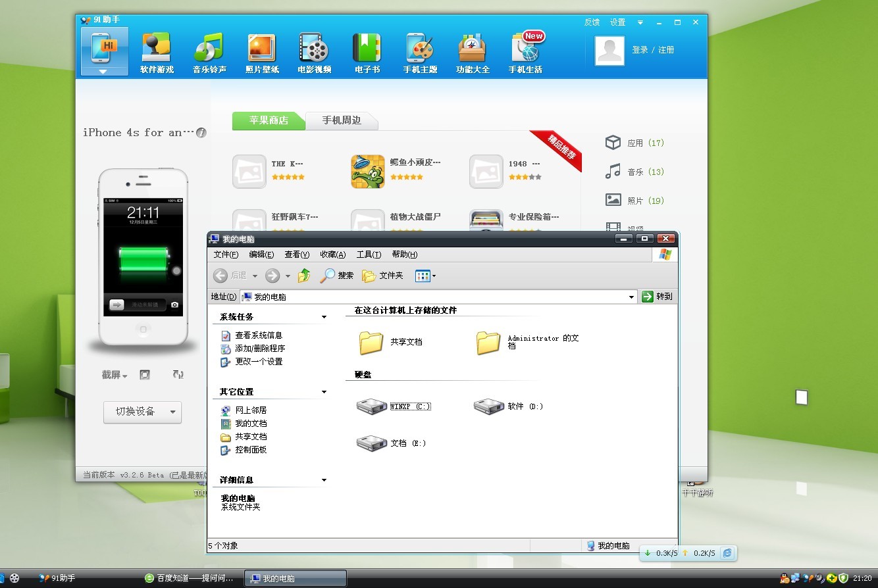Click the user avatar in 91助手
The width and height of the screenshot is (878, 588).
(609, 51)
